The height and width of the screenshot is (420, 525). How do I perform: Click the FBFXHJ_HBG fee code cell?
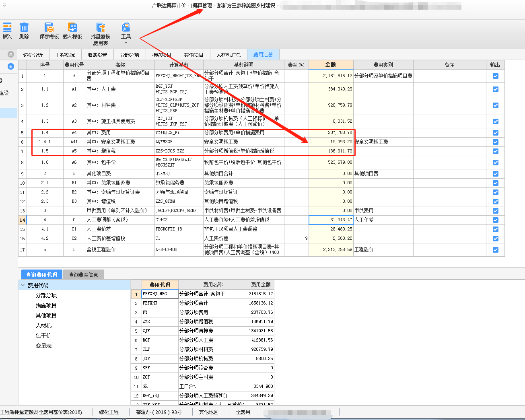click(x=160, y=294)
